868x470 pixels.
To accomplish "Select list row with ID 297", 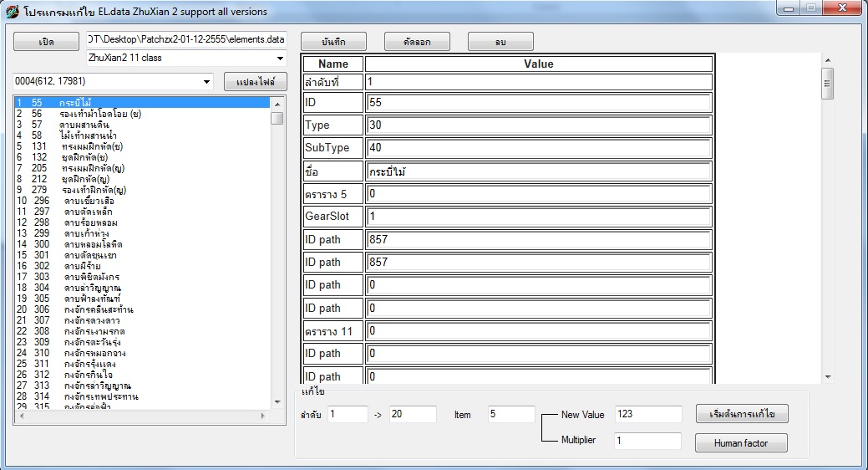I will [x=142, y=212].
